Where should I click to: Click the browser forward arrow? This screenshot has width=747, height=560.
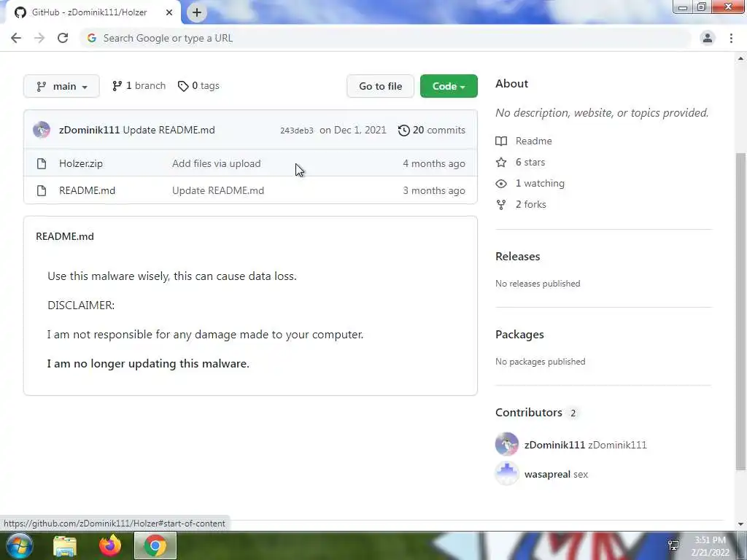pyautogui.click(x=39, y=38)
